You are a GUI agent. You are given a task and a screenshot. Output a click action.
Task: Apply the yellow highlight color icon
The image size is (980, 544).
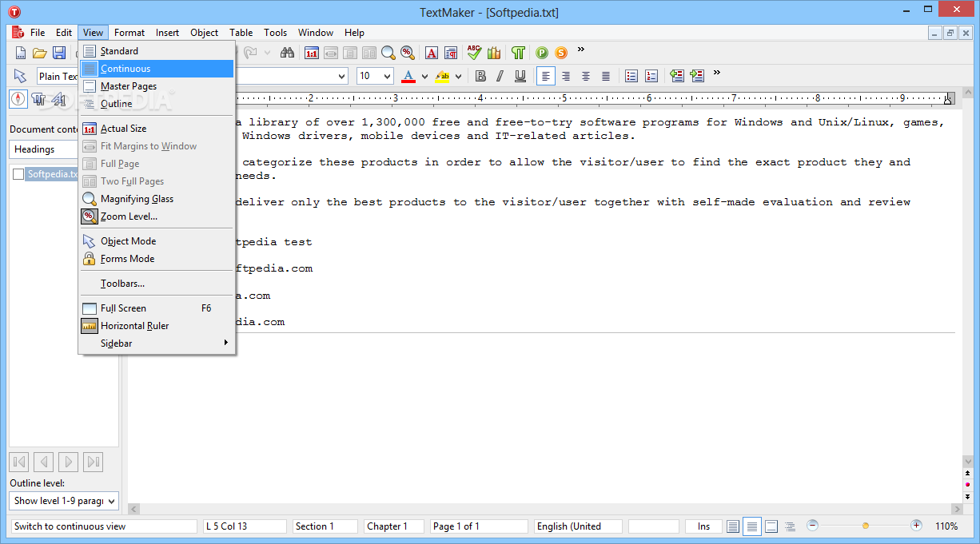point(442,76)
